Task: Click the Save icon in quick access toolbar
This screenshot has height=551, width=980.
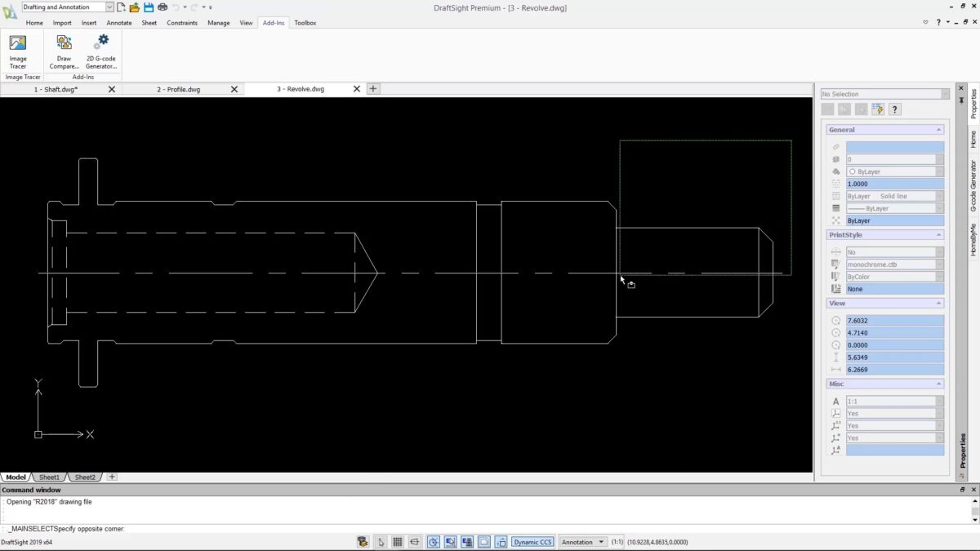Action: point(149,7)
